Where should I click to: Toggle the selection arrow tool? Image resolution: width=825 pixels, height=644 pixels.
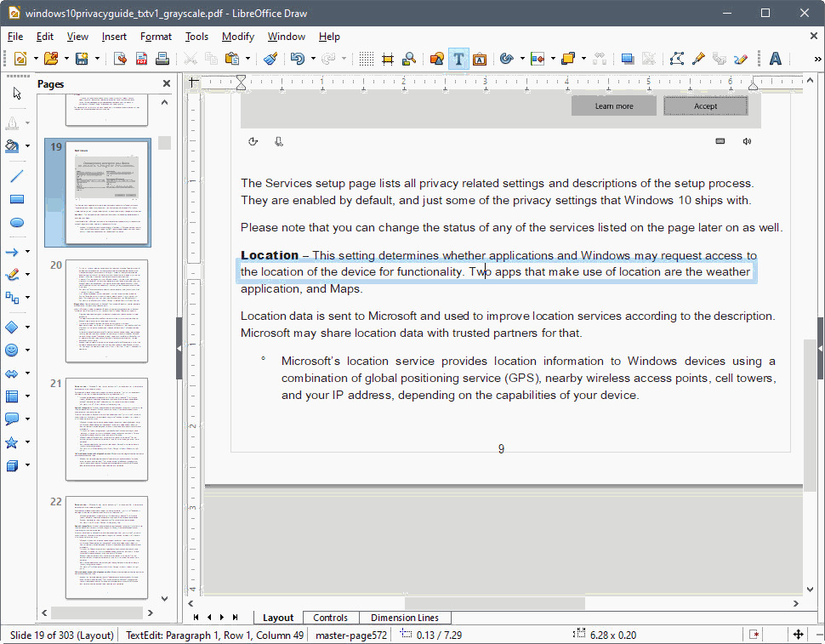pos(16,93)
